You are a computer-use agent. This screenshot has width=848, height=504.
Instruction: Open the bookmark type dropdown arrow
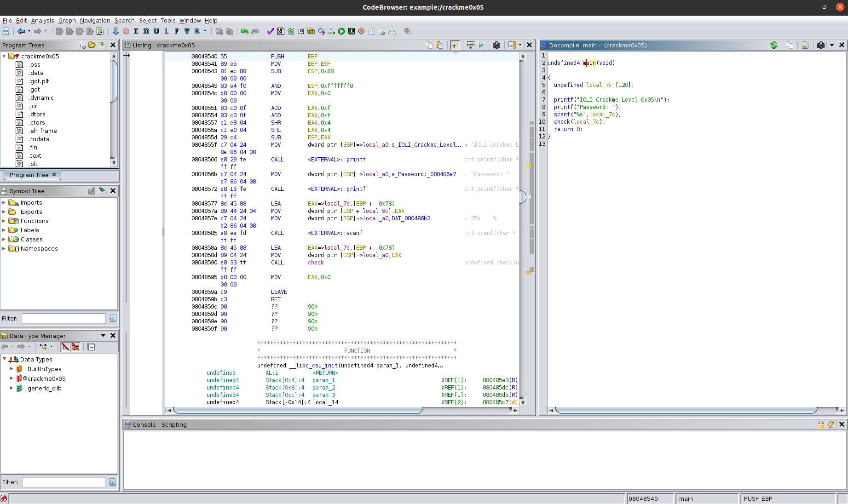(205, 31)
